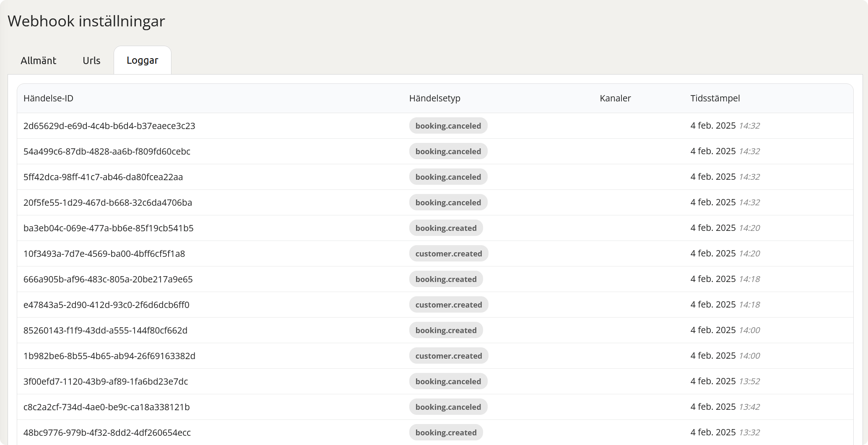Select the Loggar tab

(143, 60)
